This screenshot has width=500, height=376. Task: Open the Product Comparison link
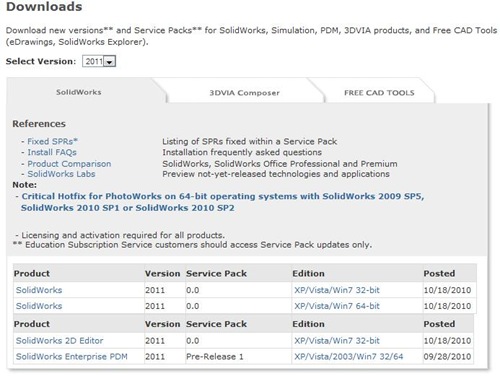tap(69, 164)
